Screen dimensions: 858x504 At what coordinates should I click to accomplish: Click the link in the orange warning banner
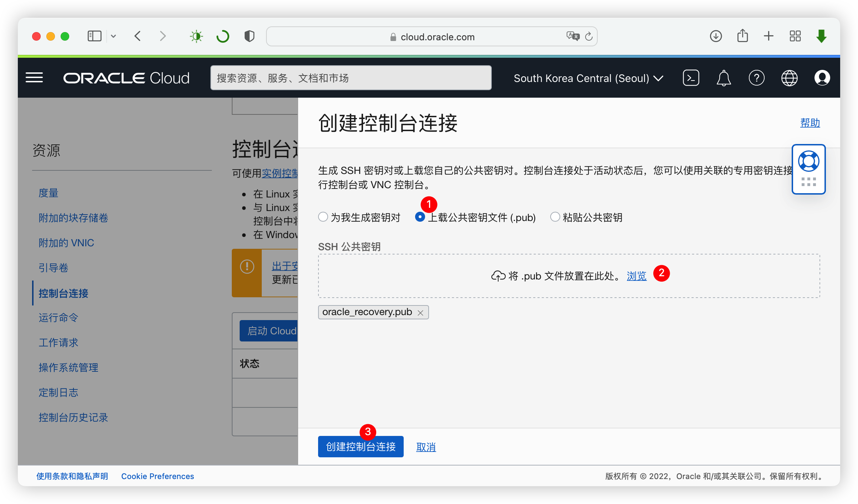pos(285,266)
